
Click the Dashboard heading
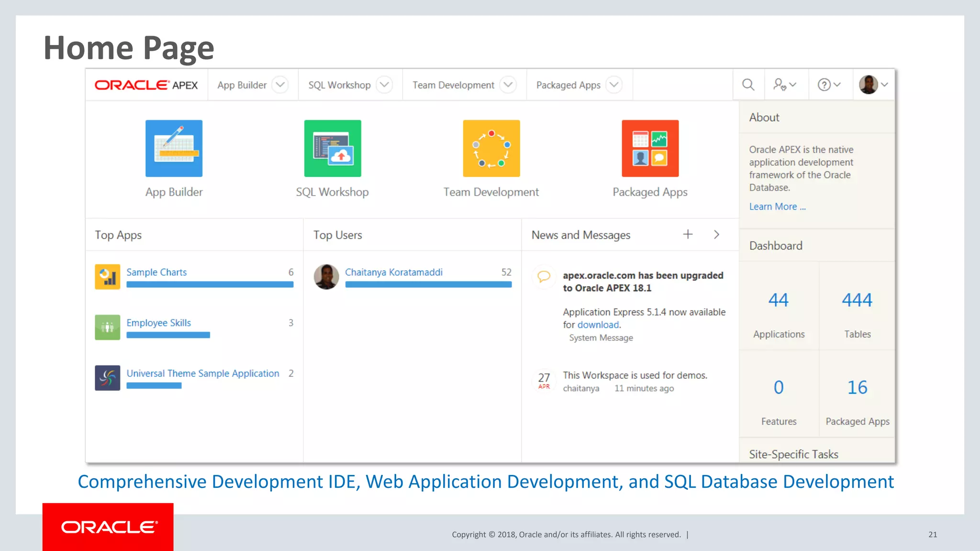776,246
